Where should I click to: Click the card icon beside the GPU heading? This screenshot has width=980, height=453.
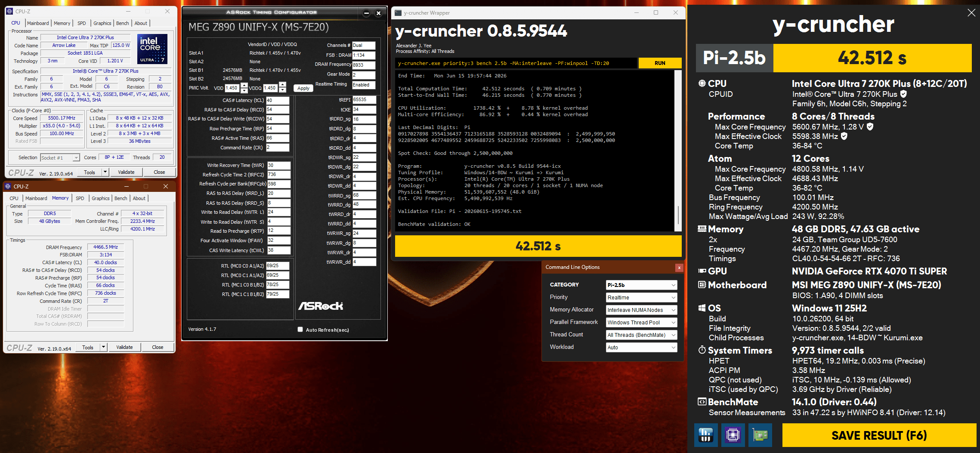click(702, 271)
